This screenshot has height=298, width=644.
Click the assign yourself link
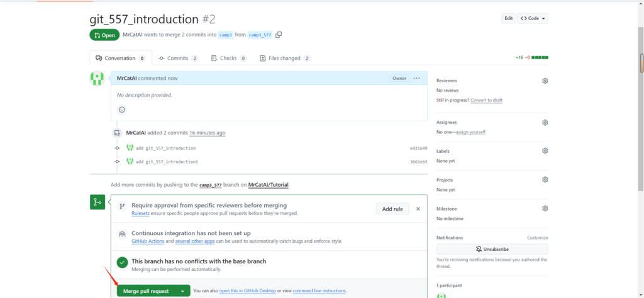[470, 132]
